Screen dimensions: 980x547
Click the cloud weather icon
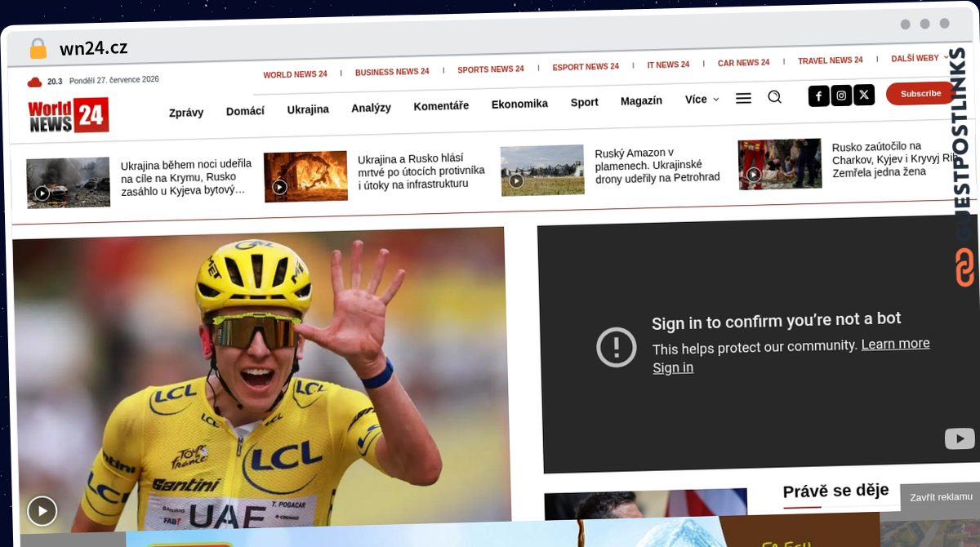click(34, 82)
